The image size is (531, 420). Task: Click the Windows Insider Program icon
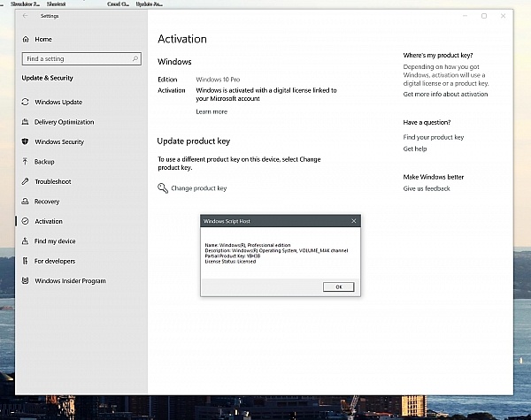point(25,280)
